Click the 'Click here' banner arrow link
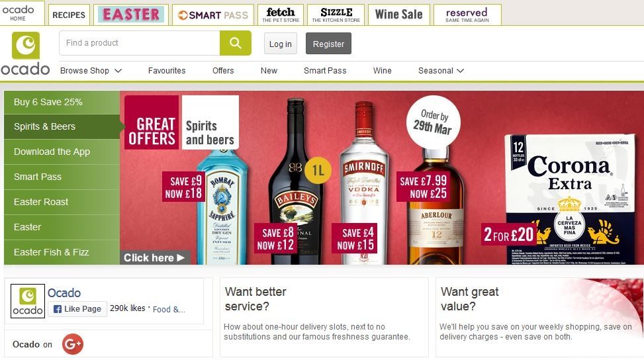Screen dimensions: 644x360 [x=154, y=258]
